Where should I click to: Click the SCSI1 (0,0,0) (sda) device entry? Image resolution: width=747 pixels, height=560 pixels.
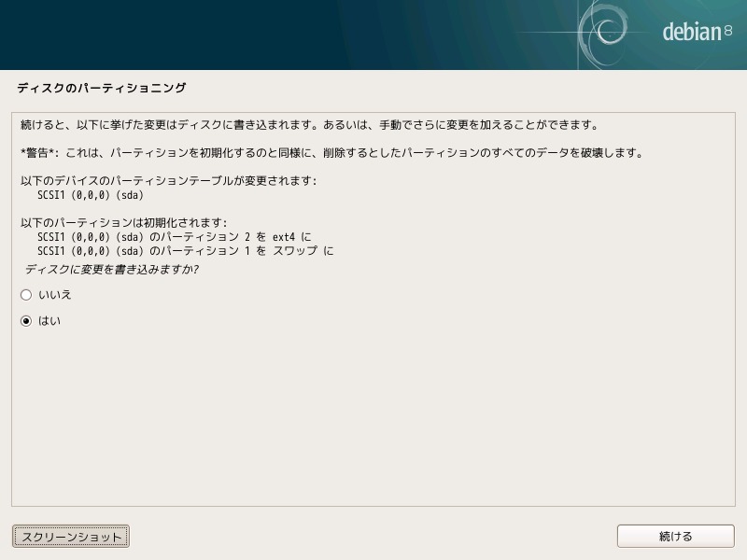pyautogui.click(x=91, y=195)
